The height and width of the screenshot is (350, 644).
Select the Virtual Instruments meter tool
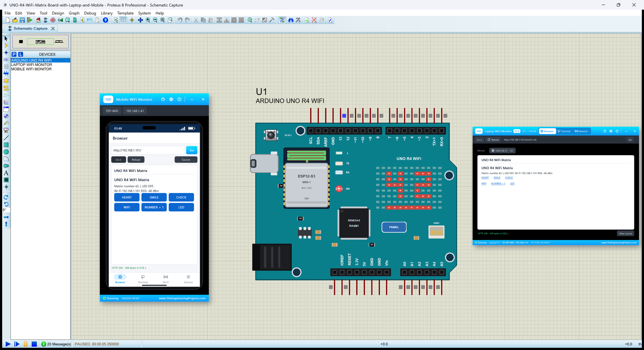(x=6, y=130)
